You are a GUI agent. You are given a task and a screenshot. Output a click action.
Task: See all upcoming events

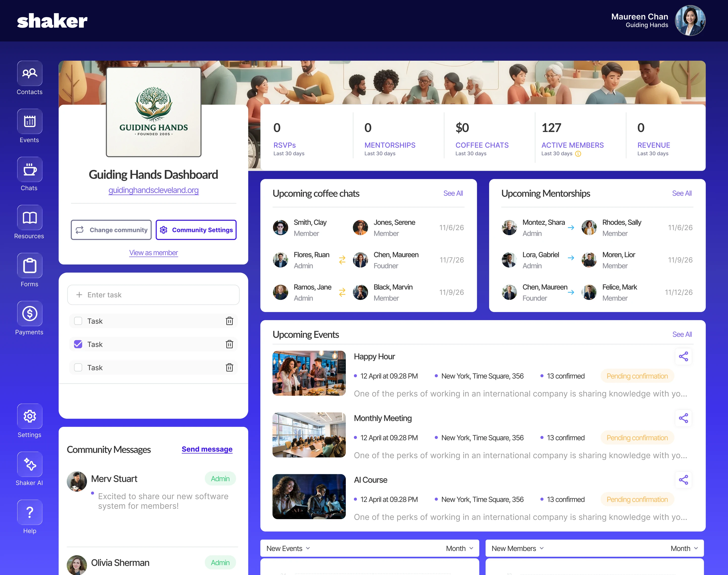click(682, 334)
